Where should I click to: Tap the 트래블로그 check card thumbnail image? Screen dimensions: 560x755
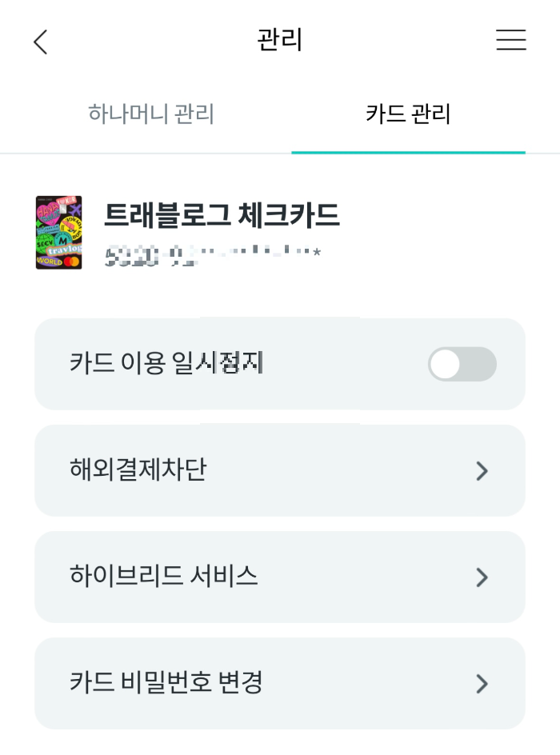coord(58,232)
